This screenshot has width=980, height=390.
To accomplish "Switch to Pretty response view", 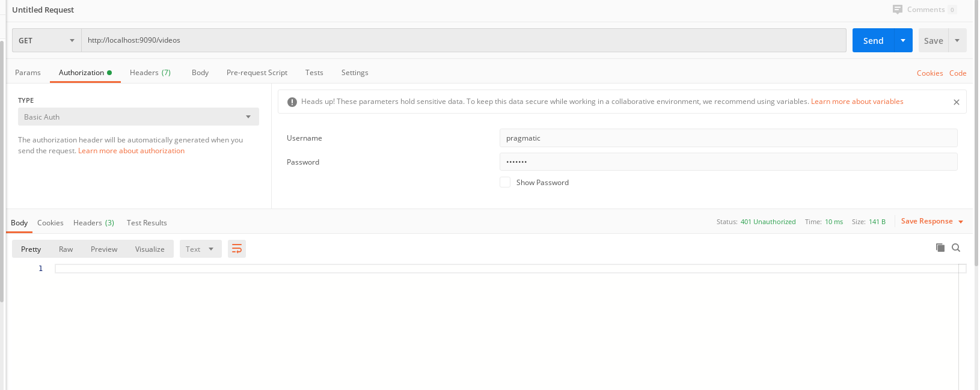I will (x=31, y=249).
